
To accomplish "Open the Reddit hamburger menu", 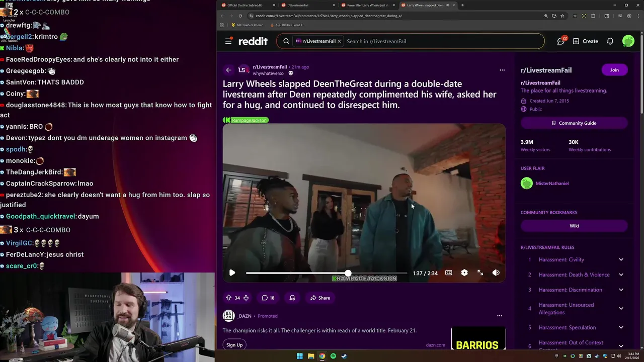I will [228, 41].
